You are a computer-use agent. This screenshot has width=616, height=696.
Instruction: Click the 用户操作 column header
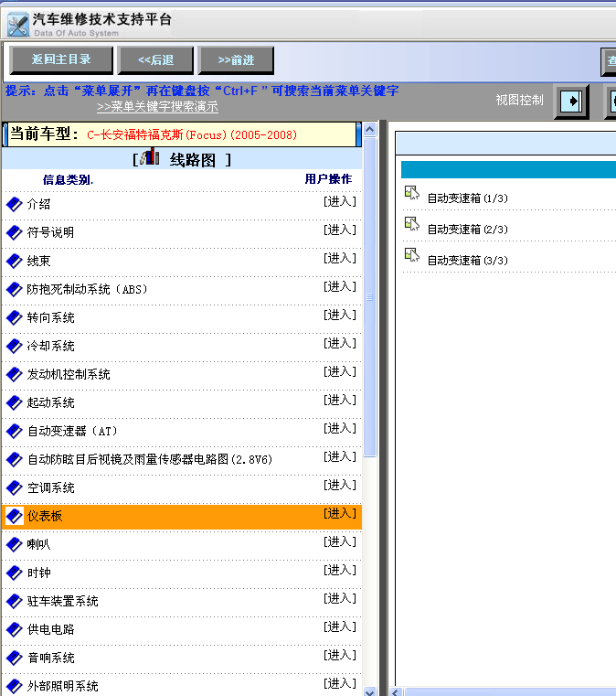point(328,179)
